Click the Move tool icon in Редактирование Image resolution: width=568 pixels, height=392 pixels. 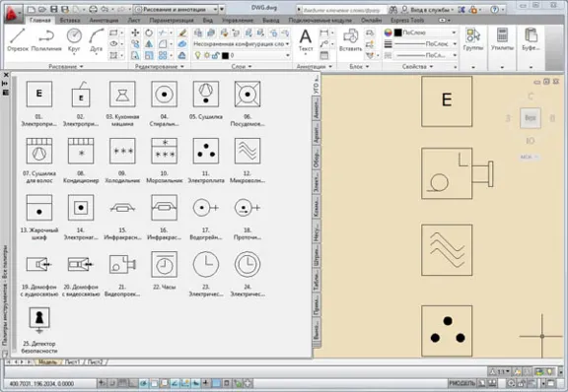(x=135, y=33)
